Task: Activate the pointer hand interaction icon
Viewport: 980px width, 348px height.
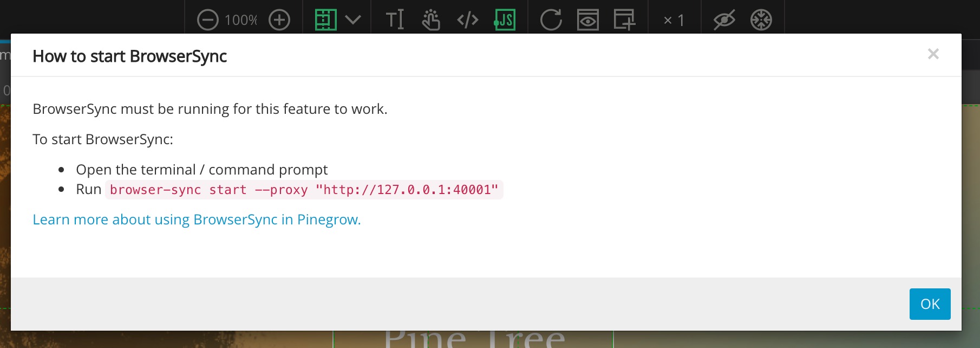Action: (x=431, y=20)
